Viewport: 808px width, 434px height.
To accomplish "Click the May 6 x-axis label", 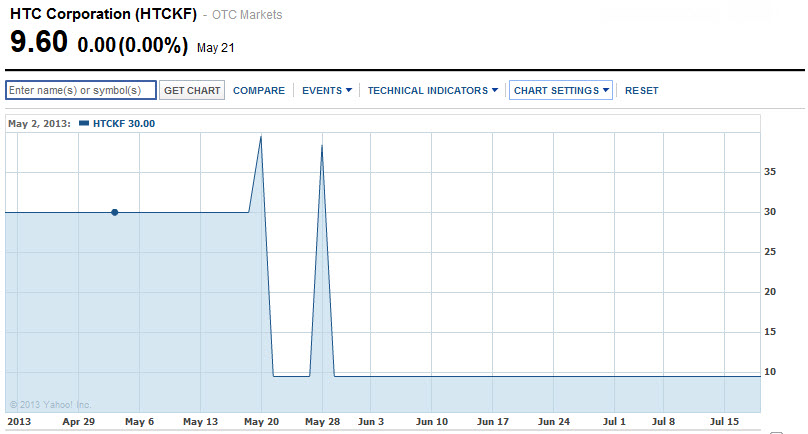I will (x=139, y=422).
